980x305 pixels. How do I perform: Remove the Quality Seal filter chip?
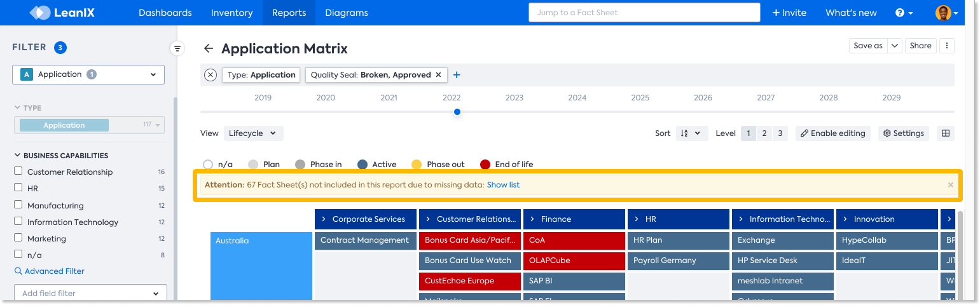coord(438,75)
